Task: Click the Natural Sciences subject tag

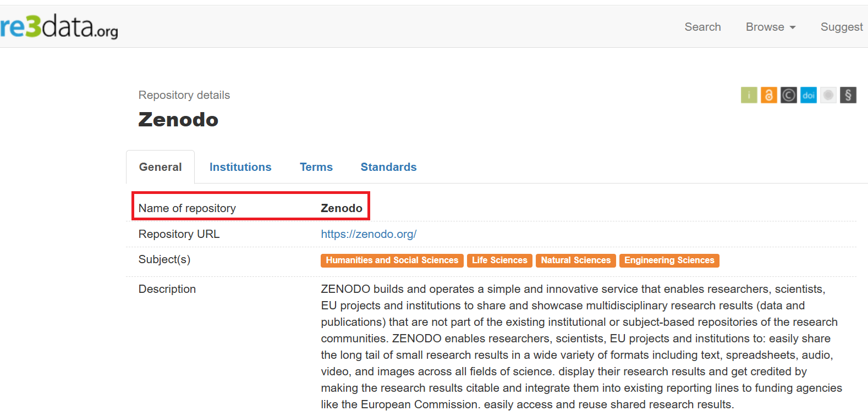Action: tap(575, 260)
